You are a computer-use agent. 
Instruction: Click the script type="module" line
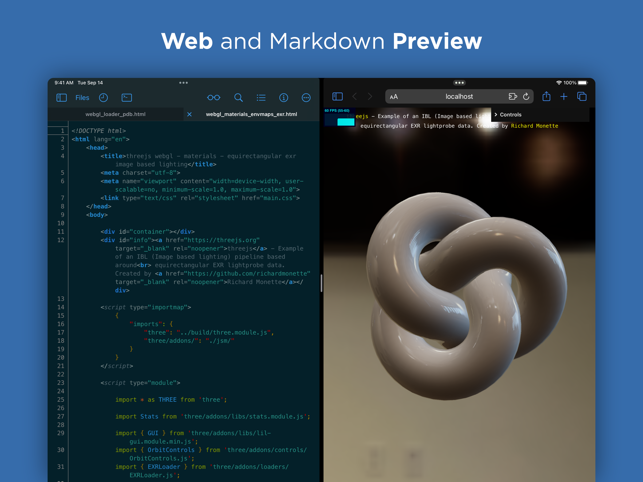140,383
